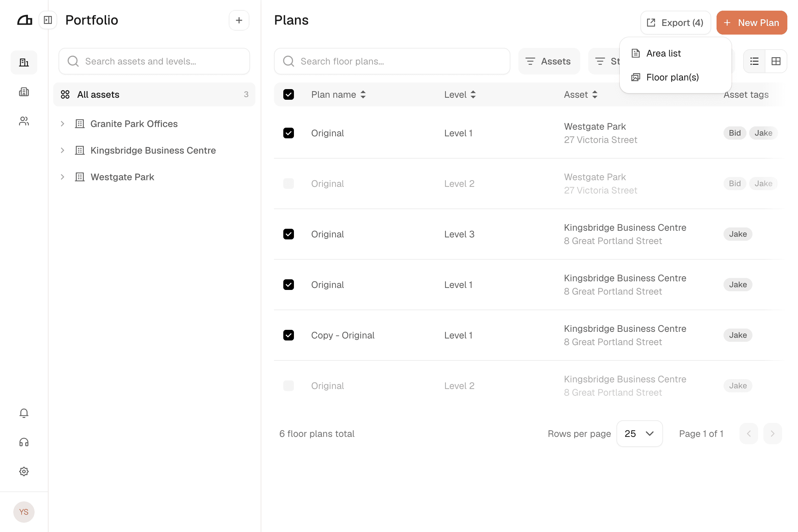
Task: Click the app logo icon
Action: 24,20
